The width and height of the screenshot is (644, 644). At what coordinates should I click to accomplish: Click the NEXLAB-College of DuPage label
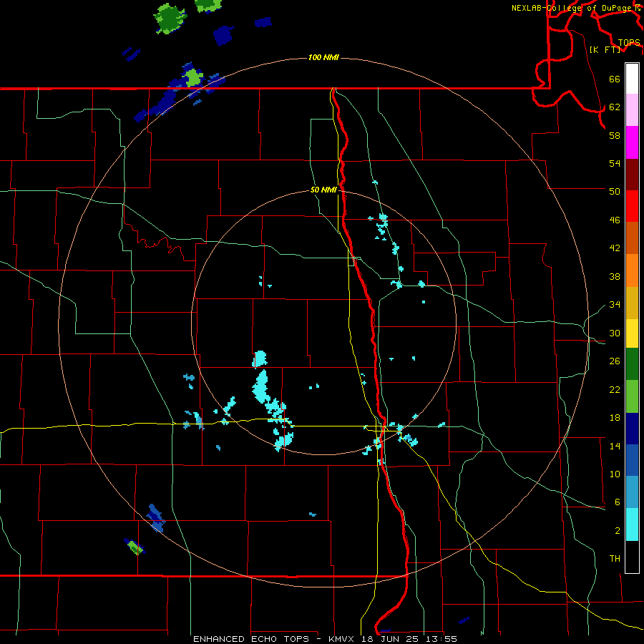(572, 8)
